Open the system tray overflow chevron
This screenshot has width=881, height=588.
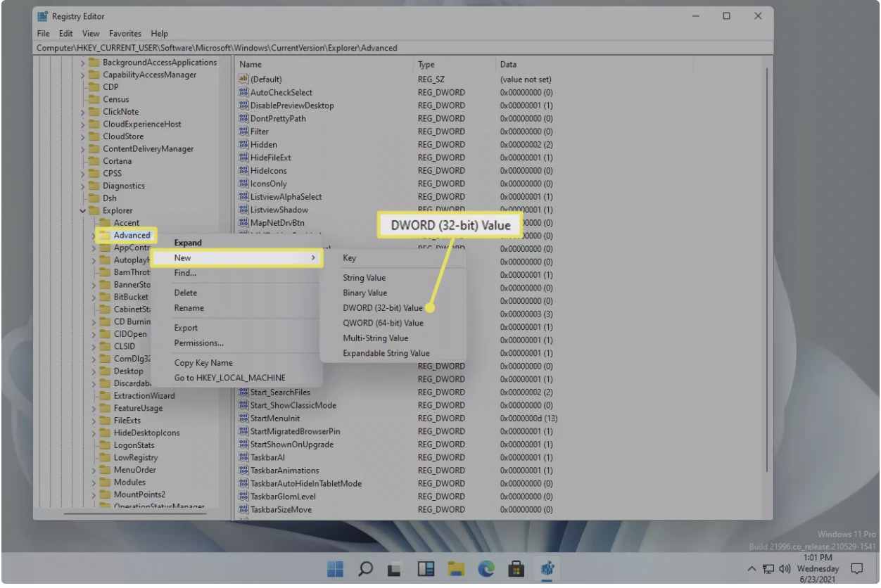click(x=752, y=569)
